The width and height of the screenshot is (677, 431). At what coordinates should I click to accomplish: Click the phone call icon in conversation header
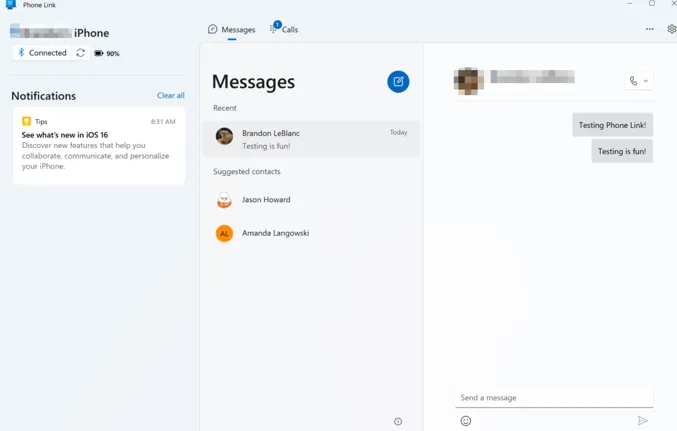click(x=633, y=81)
